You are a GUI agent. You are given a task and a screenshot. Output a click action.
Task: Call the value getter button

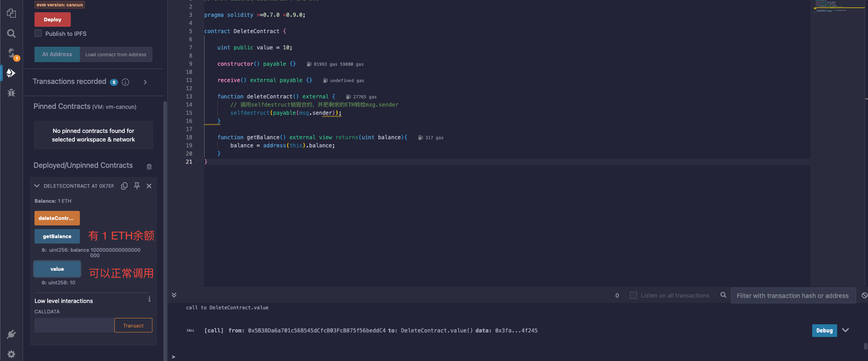(x=57, y=269)
